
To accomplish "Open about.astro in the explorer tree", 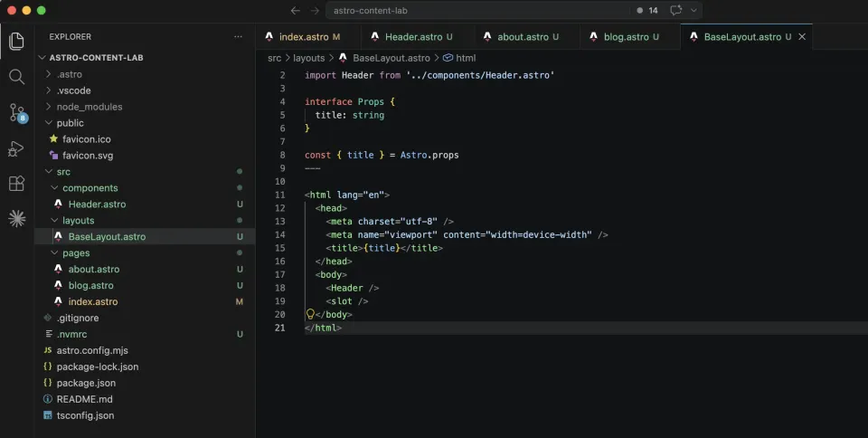I will click(x=145, y=269).
